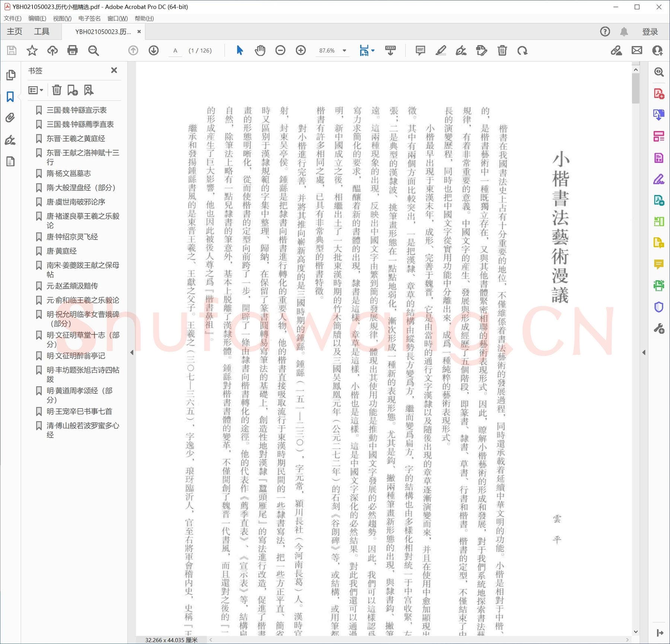Send file by email envelope icon

(637, 50)
